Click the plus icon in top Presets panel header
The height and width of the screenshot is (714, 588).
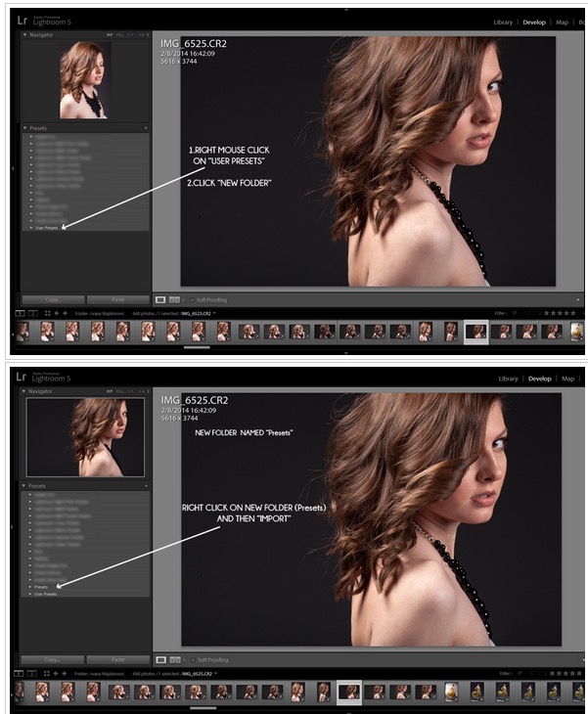point(146,128)
